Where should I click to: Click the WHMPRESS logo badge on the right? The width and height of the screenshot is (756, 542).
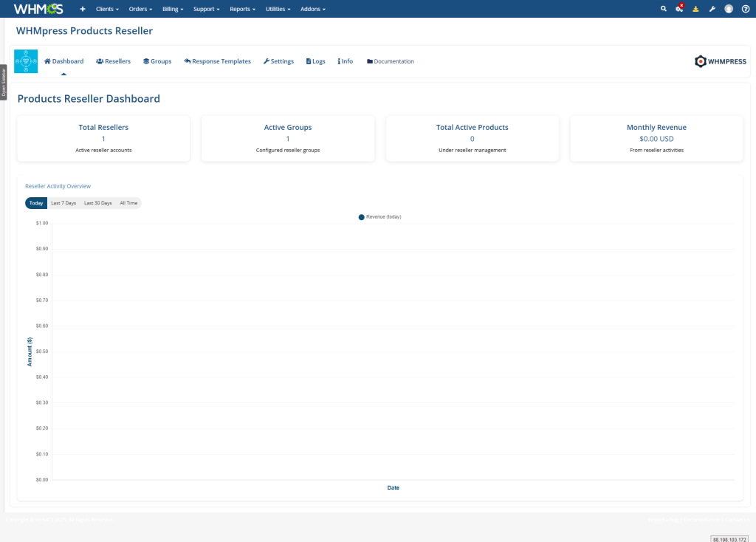coord(720,62)
